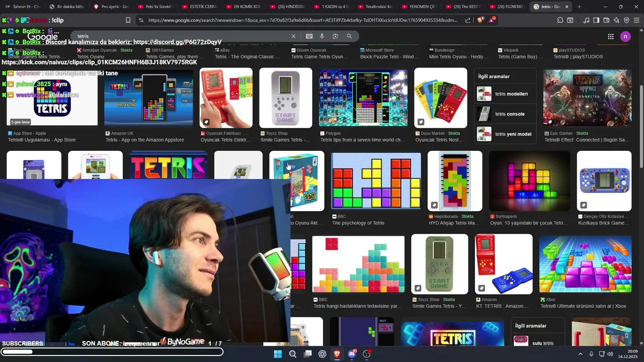Switch to the 'Bir dakika lütfen' tab
This screenshot has width=644, height=362.
67,7
